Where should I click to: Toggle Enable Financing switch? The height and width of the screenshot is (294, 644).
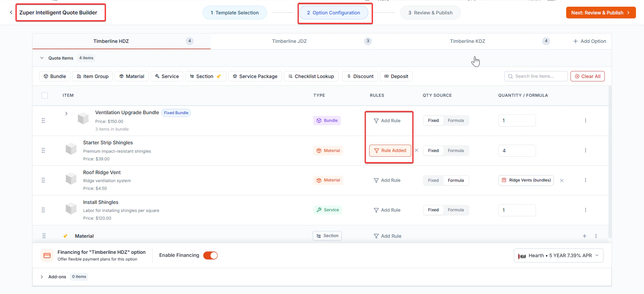211,255
